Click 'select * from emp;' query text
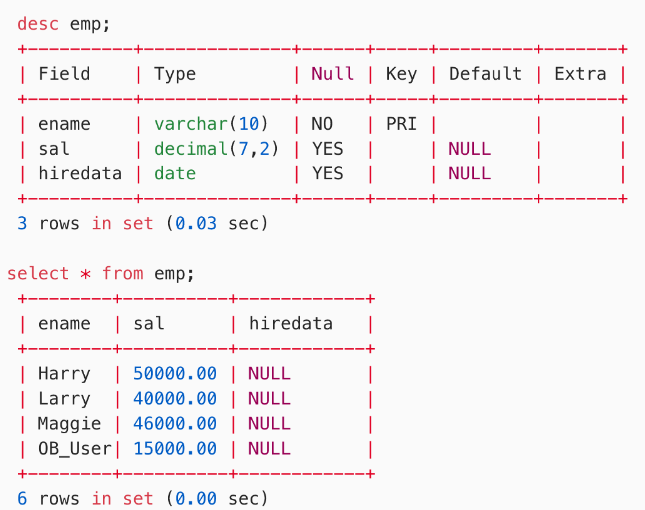Viewport: 645px width, 510px height. [101, 274]
